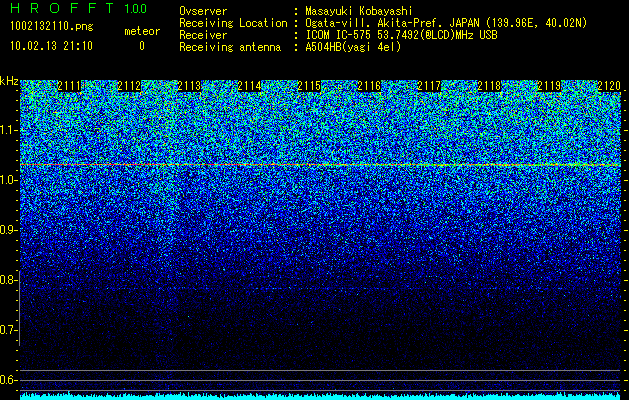Image resolution: width=629 pixels, height=400 pixels.
Task: Click the 2115 time marker
Action: (309, 86)
